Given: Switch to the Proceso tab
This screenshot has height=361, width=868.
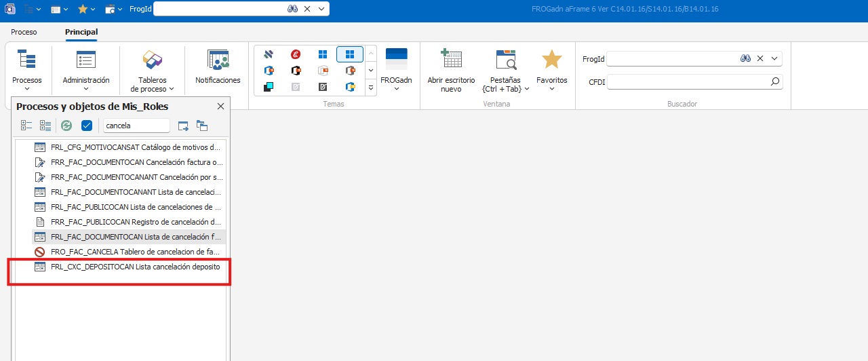Looking at the screenshot, I should click(x=24, y=32).
